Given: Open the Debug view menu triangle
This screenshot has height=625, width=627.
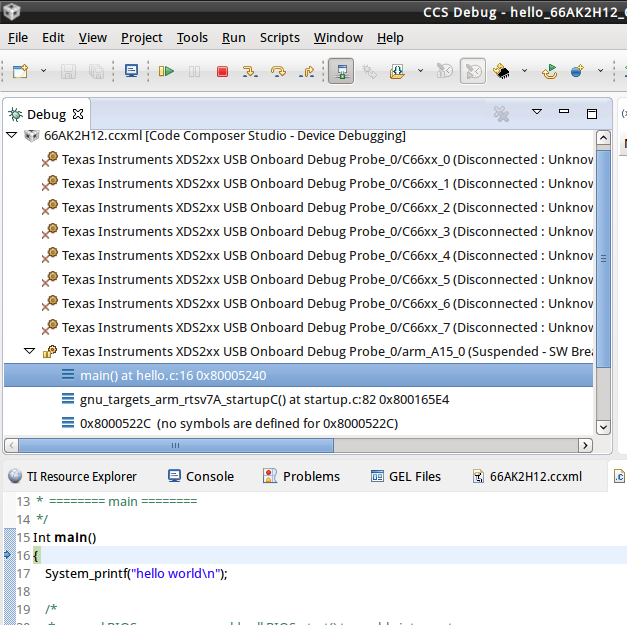Looking at the screenshot, I should (x=537, y=112).
